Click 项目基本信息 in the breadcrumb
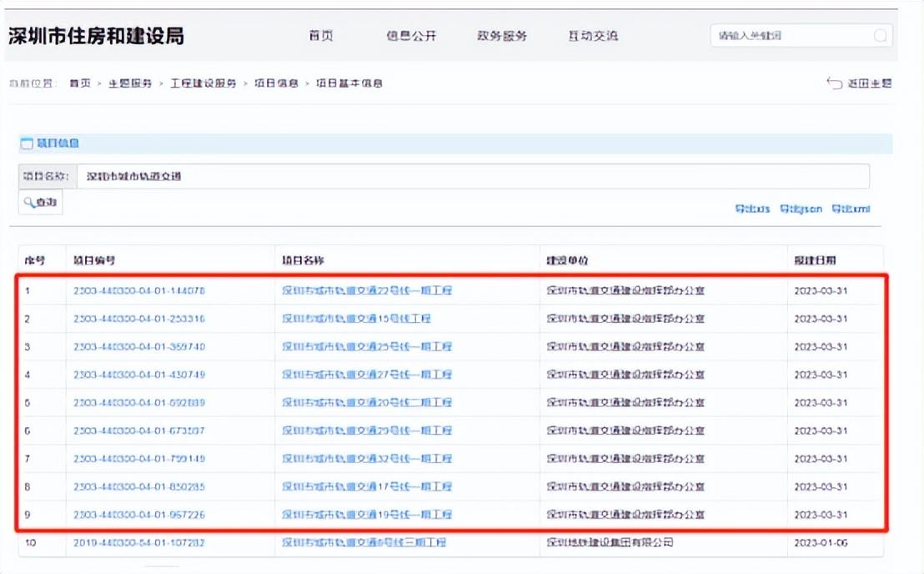 [x=349, y=83]
